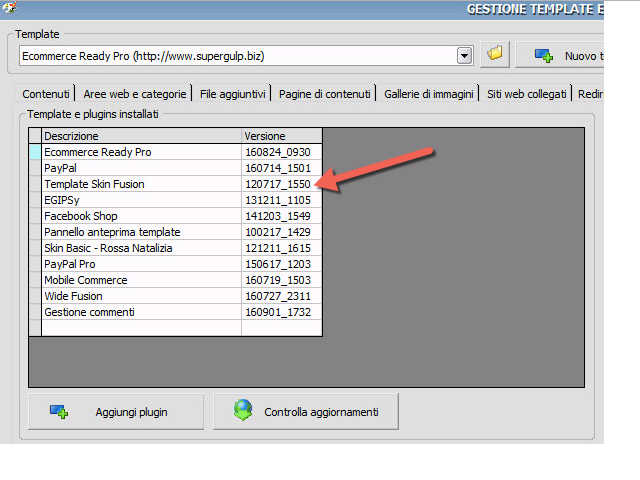Screen dimensions: 640x480
Task: Click version cell 120717_1550
Action: (282, 184)
